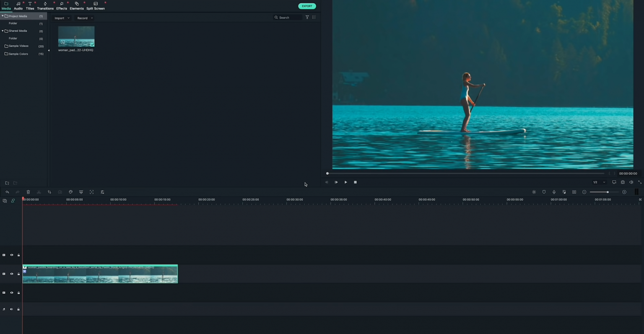Delete the selected clip with trash icon
Screen dimensions: 644x334
click(x=28, y=192)
